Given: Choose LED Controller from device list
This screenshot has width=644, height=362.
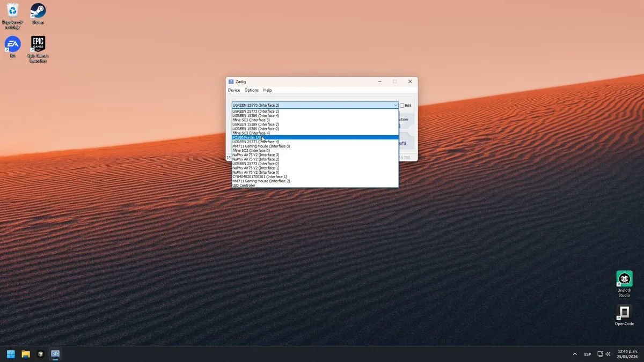Looking at the screenshot, I should click(315, 185).
